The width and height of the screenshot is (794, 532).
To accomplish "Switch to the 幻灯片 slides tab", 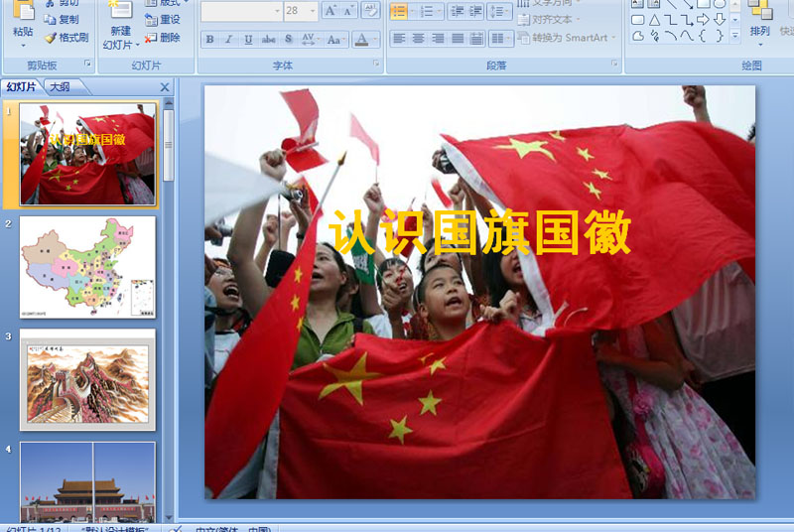I will [x=21, y=87].
